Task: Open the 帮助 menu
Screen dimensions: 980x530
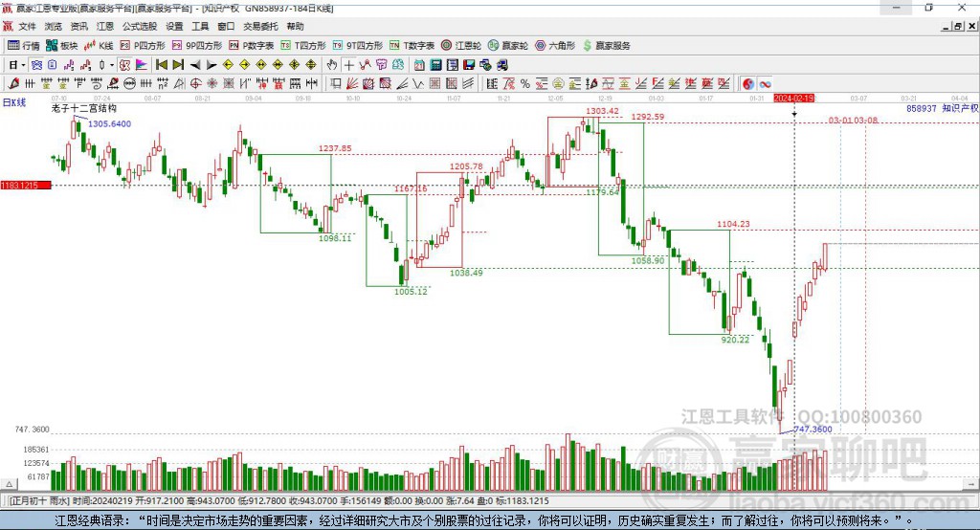Action: click(295, 26)
